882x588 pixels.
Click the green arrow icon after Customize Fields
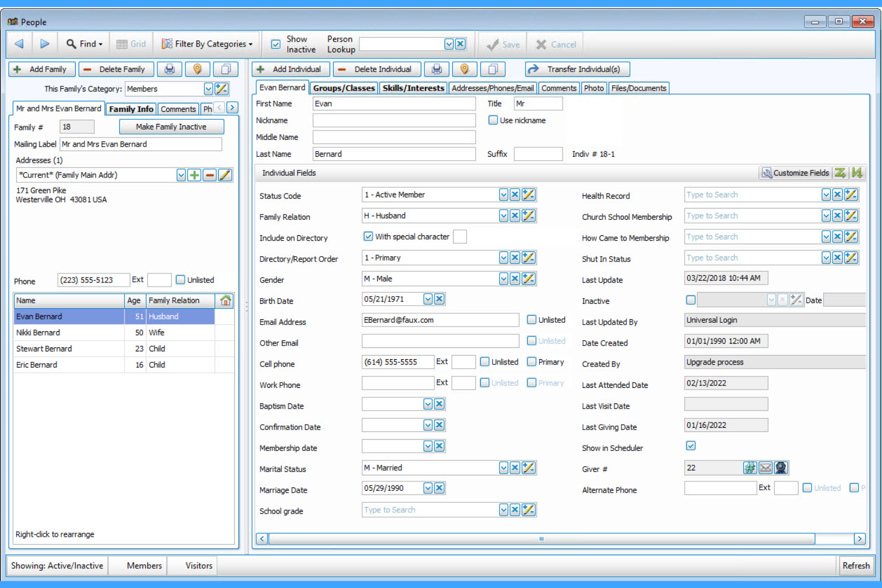pyautogui.click(x=840, y=173)
